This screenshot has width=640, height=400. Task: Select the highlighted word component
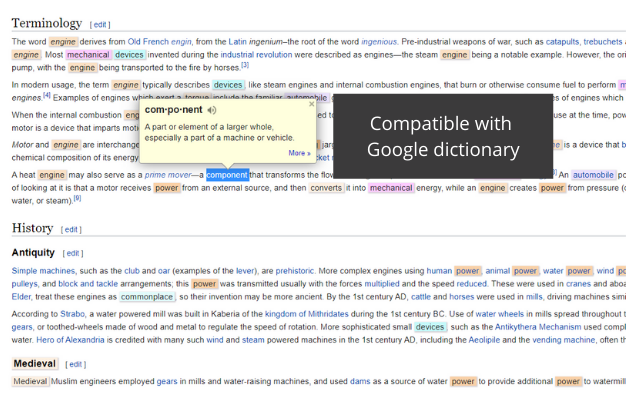point(227,175)
